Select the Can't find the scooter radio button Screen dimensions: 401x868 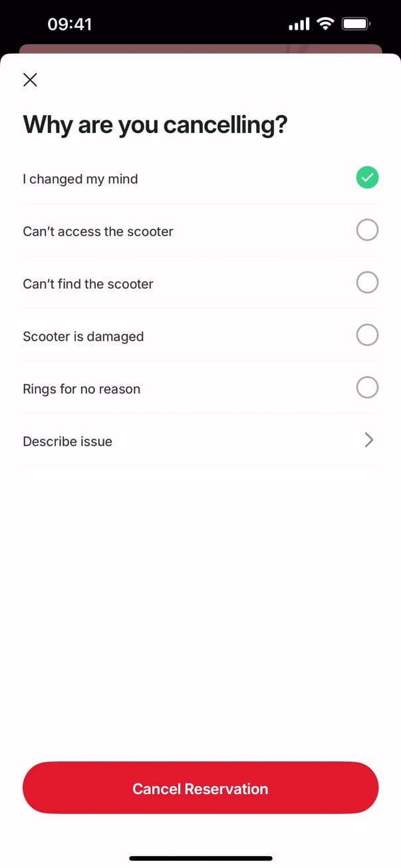pos(367,283)
